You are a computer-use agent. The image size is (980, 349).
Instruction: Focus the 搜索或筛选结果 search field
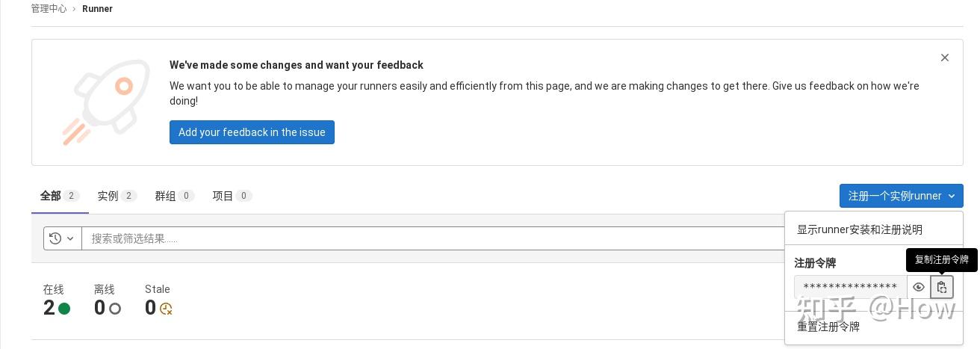[433, 238]
